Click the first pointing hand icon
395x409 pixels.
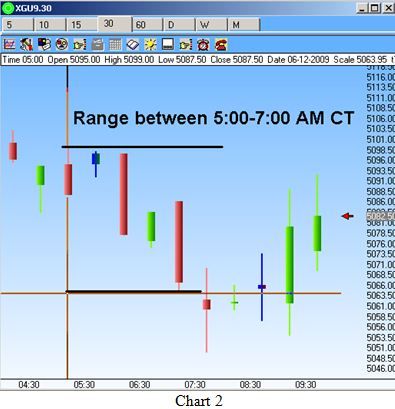(80, 44)
